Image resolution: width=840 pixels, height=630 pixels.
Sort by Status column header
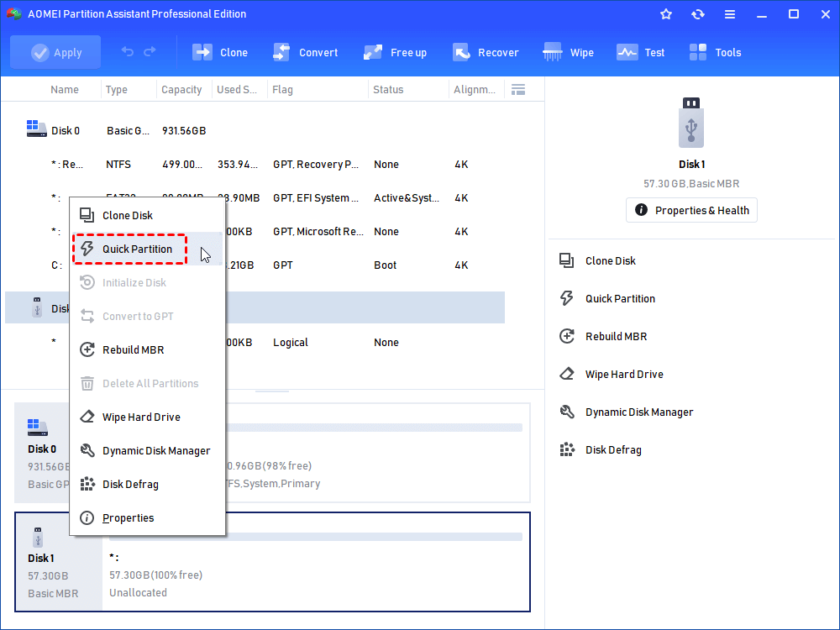pos(388,90)
